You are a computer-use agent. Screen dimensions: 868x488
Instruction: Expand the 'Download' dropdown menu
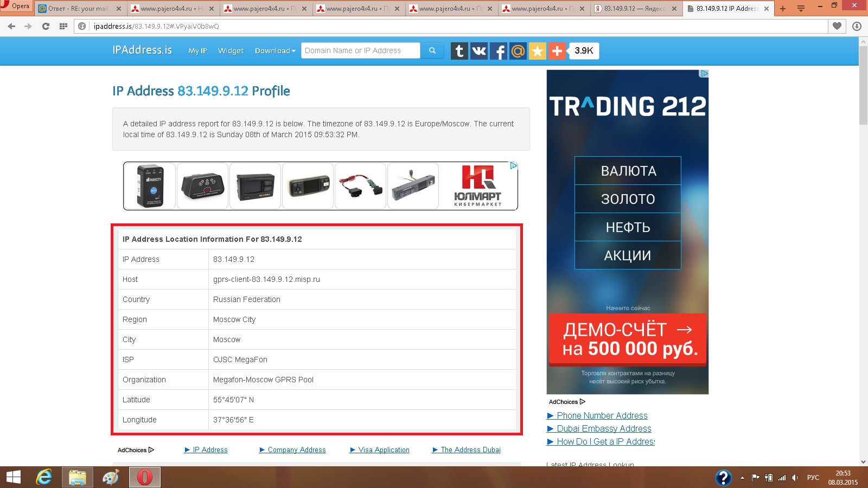point(275,50)
